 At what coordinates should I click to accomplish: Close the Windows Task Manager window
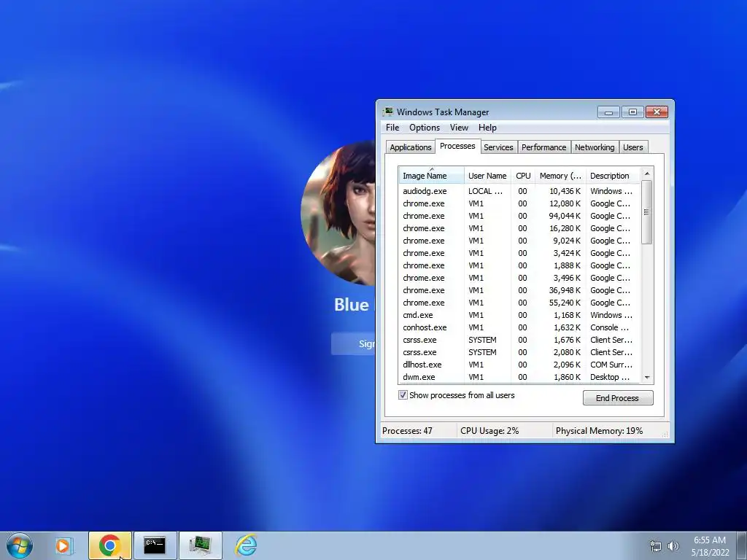[x=657, y=112]
